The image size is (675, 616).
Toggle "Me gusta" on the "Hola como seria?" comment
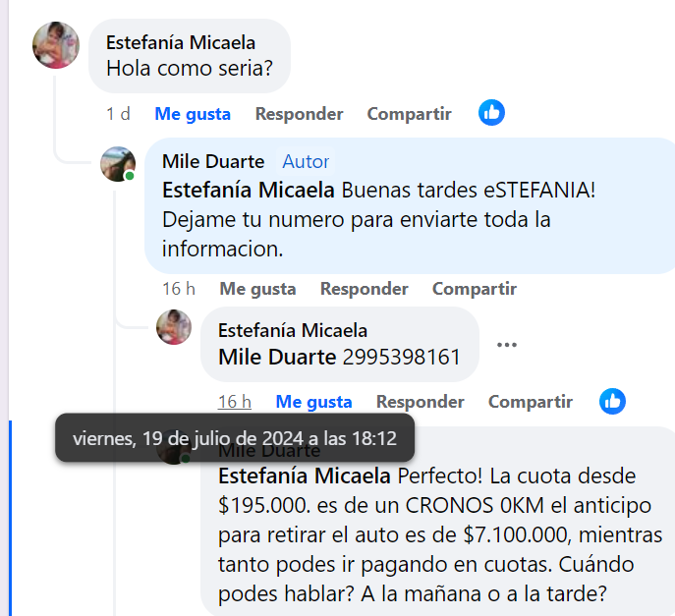point(193,114)
